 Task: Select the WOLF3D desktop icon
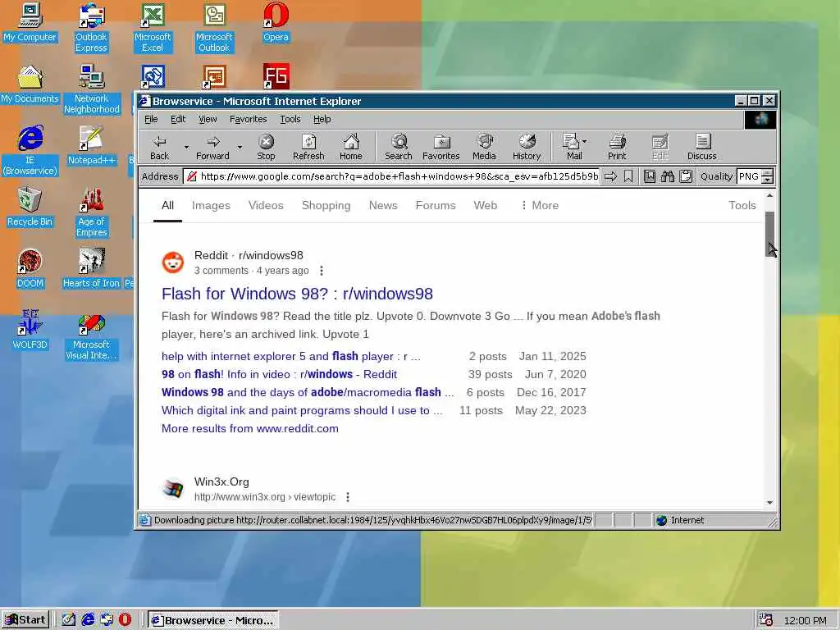click(x=30, y=330)
